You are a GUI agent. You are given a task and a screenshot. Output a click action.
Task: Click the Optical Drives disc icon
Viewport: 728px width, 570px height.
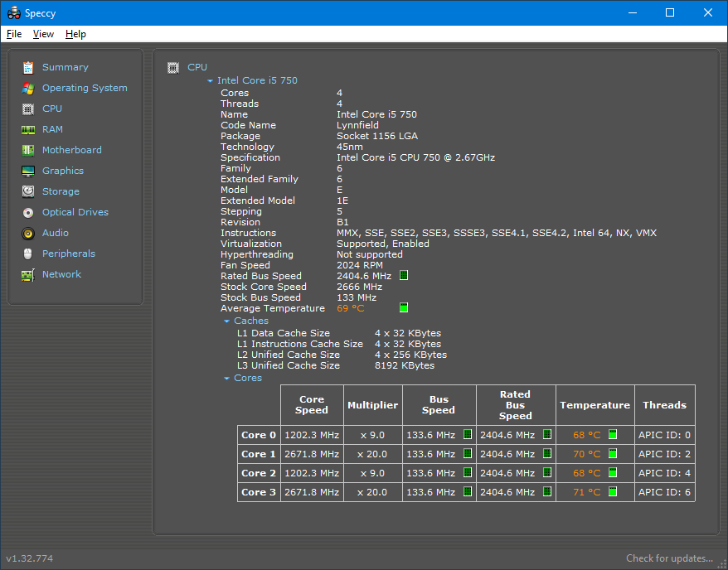[x=28, y=212]
